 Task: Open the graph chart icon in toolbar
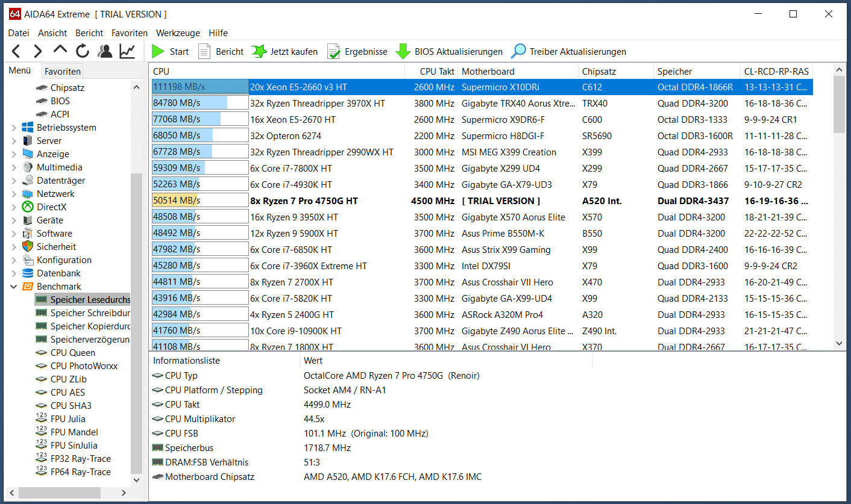[127, 51]
